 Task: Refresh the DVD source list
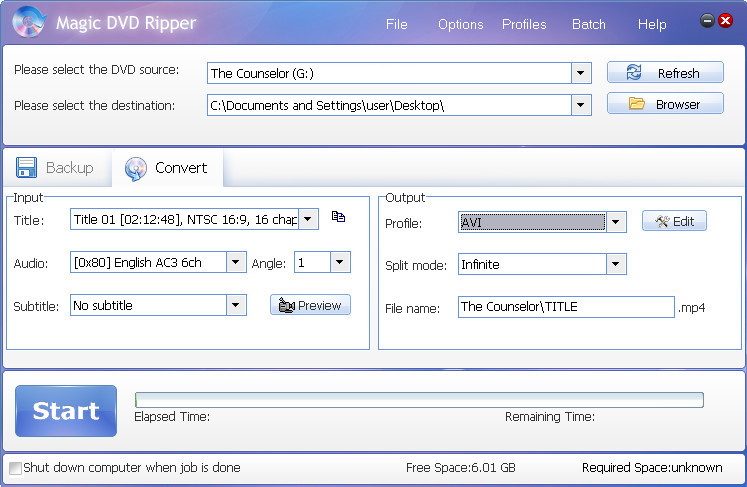tap(665, 72)
